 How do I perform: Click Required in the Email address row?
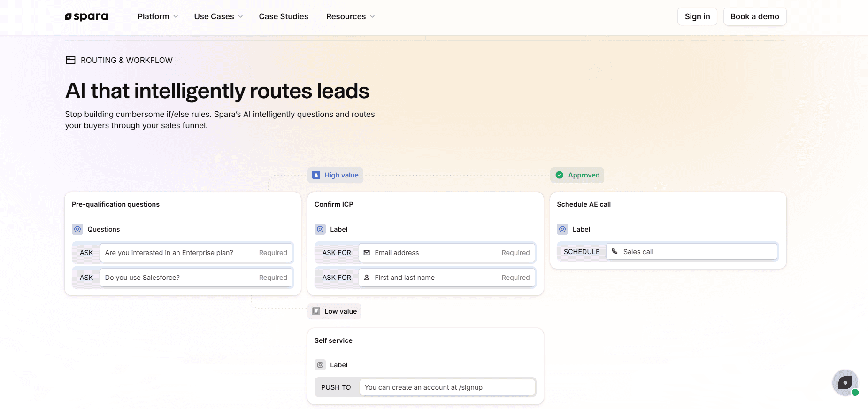point(515,253)
